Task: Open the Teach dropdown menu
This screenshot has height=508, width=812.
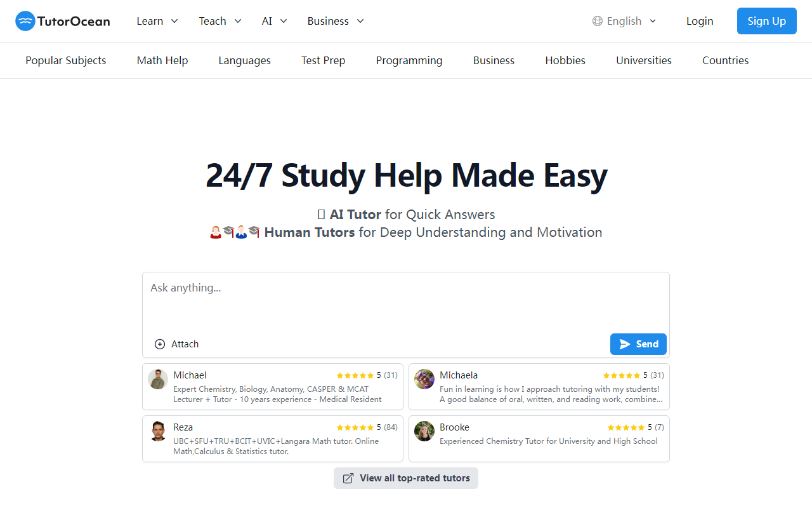Action: click(220, 21)
